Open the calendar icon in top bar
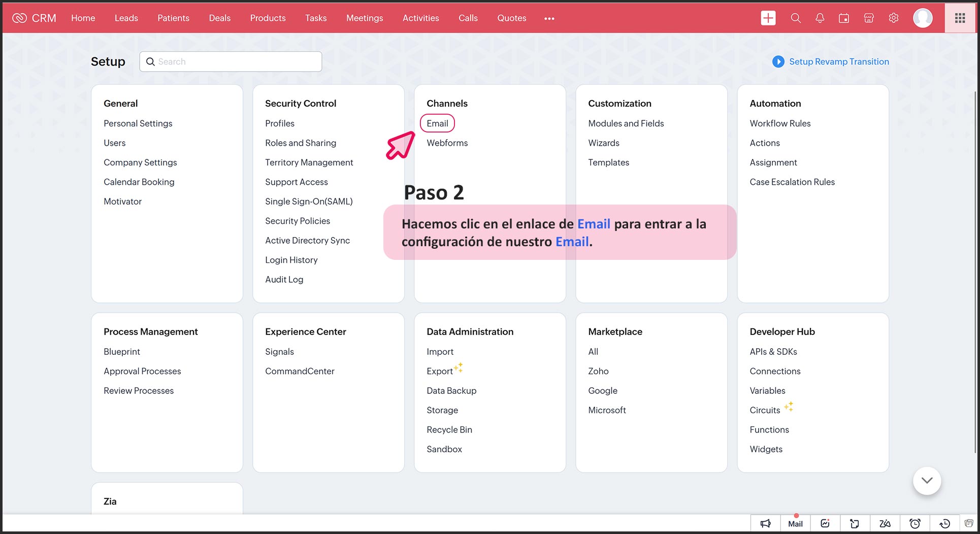The width and height of the screenshot is (980, 534). pos(844,18)
